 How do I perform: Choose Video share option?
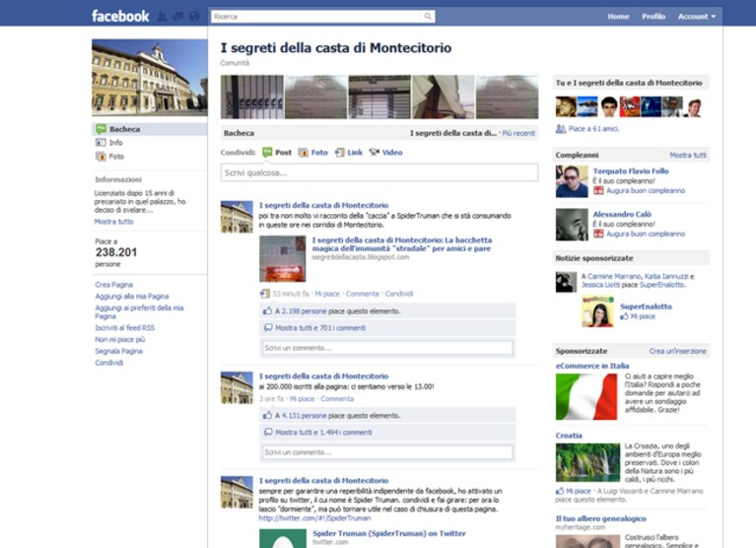[385, 153]
